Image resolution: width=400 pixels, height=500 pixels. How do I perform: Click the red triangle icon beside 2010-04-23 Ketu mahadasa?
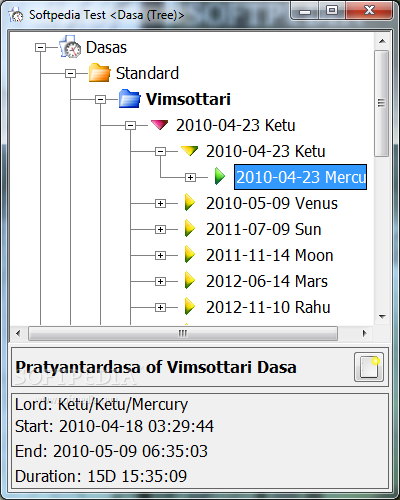[159, 125]
